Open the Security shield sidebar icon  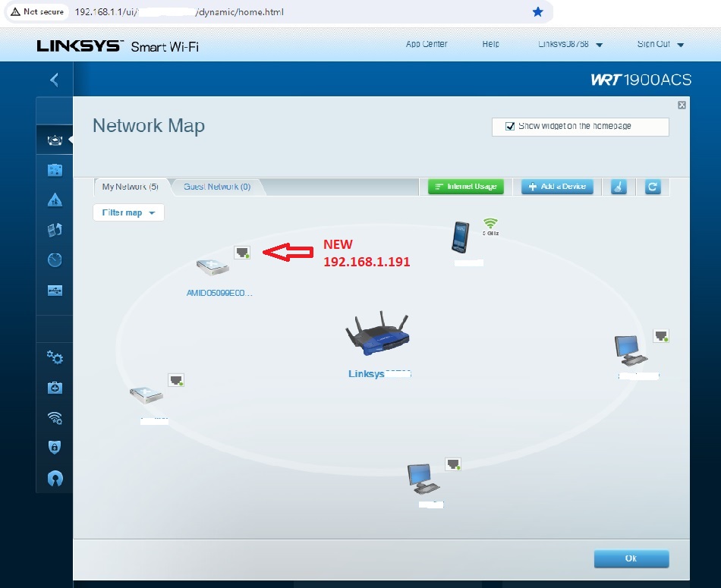coord(55,447)
